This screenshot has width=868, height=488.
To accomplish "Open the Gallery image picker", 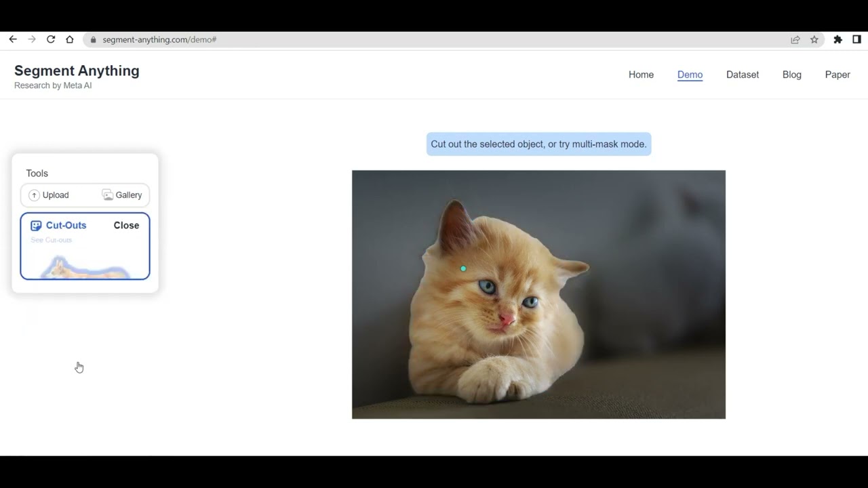I will 122,195.
